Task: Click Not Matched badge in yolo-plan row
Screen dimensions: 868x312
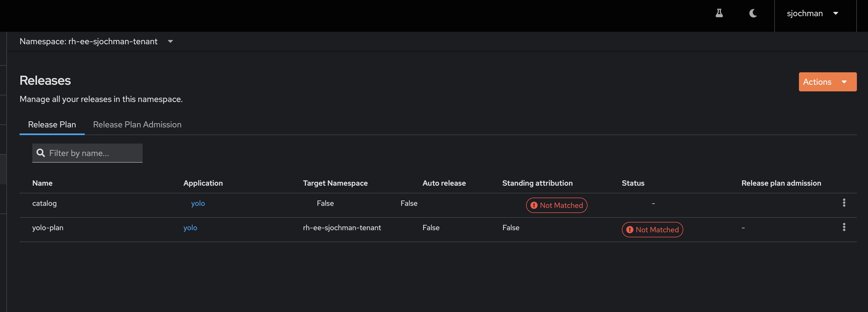Action: pyautogui.click(x=652, y=230)
